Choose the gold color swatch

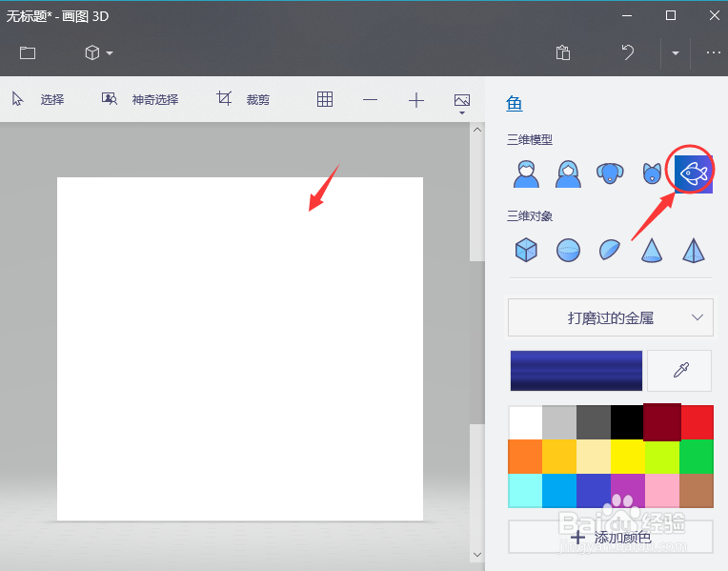click(559, 457)
